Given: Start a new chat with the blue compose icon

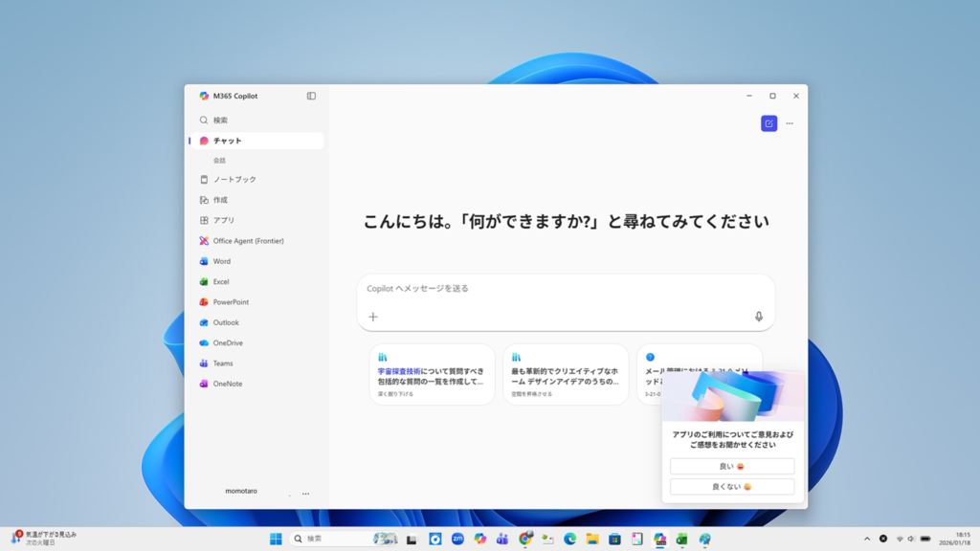Looking at the screenshot, I should click(768, 123).
